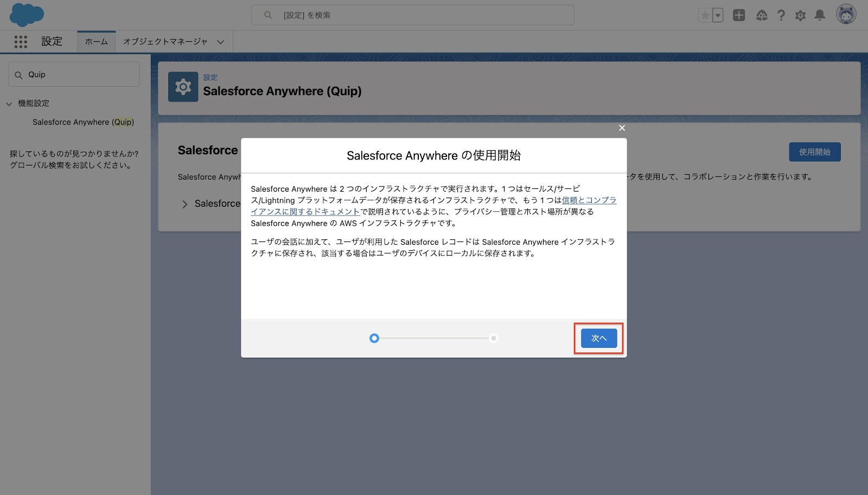Viewport: 868px width, 495px height.
Task: Collapse the 機能設定 tree section
Action: pyautogui.click(x=9, y=104)
